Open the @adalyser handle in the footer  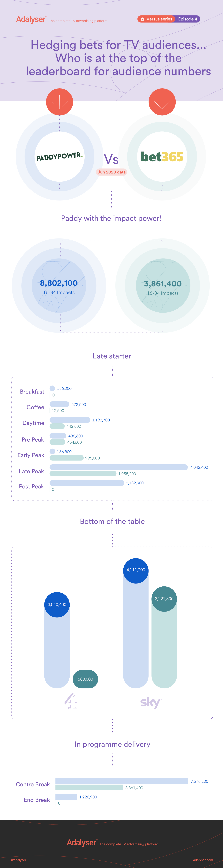[x=19, y=860]
